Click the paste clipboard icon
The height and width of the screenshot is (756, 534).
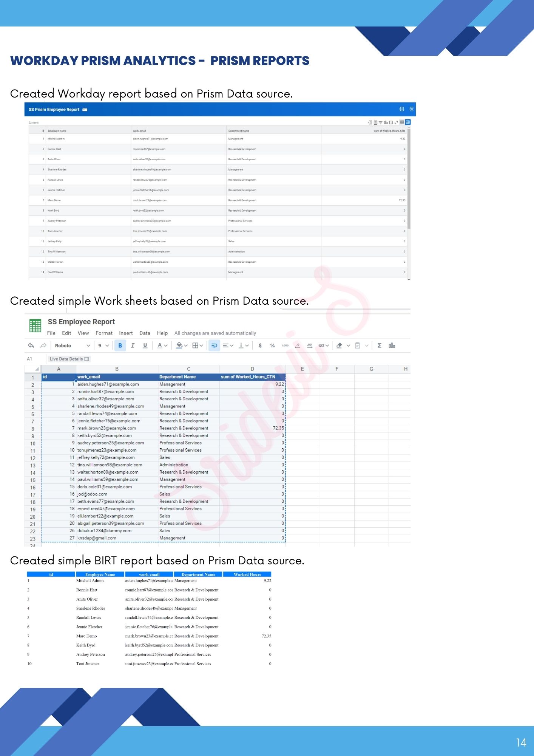pos(358,345)
